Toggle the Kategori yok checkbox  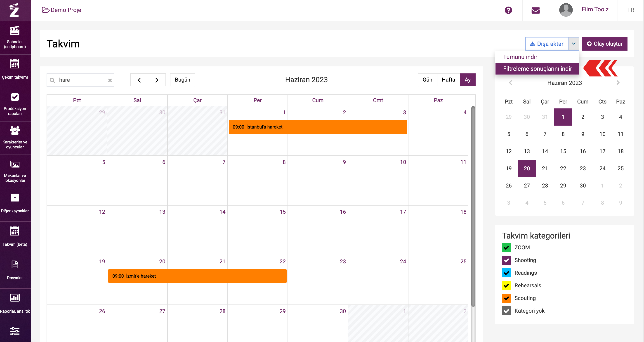[506, 311]
